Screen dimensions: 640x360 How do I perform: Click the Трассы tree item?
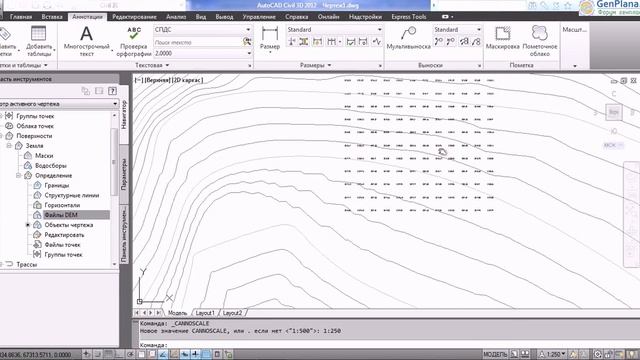point(27,264)
